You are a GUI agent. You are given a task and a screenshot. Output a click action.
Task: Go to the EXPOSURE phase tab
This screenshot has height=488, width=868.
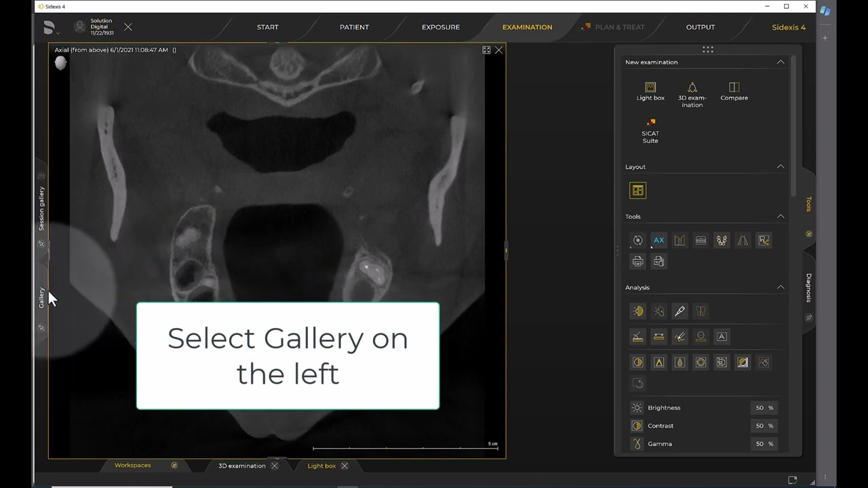[x=441, y=27]
